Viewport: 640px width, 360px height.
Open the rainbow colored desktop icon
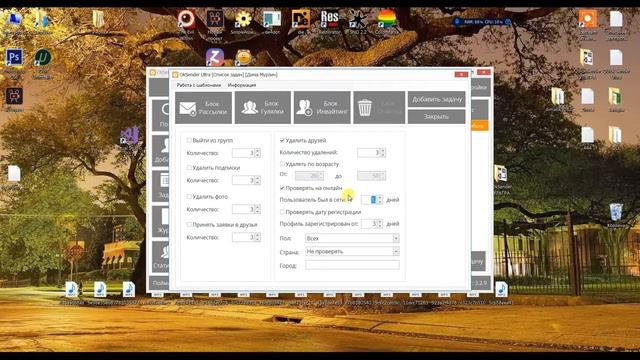pyautogui.click(x=386, y=19)
